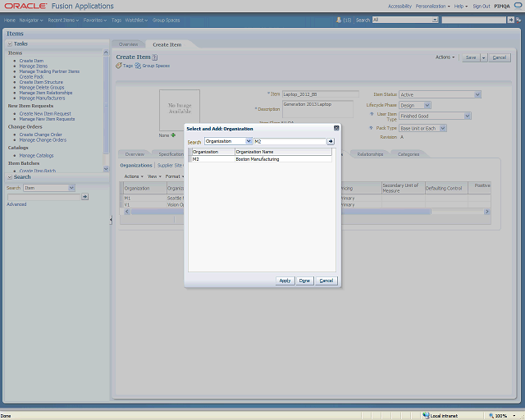Open the Save button dropdown arrow
The height and width of the screenshot is (420, 525).
click(x=483, y=57)
